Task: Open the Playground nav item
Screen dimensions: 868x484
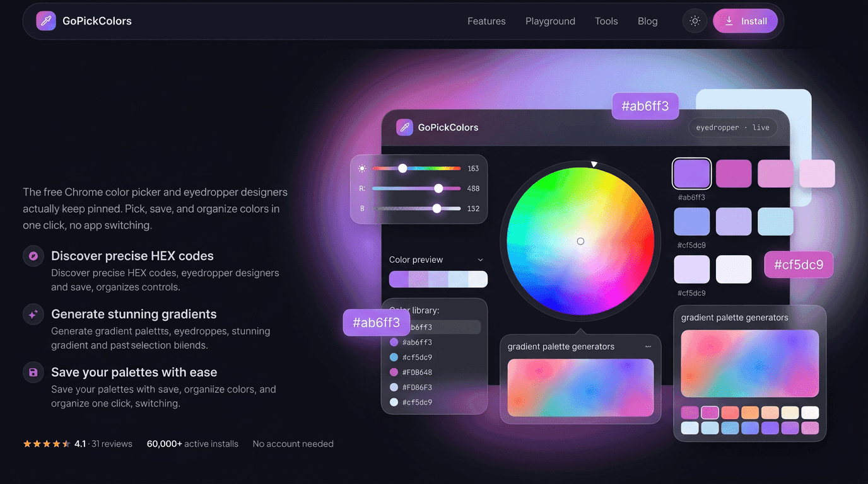Action: point(550,21)
